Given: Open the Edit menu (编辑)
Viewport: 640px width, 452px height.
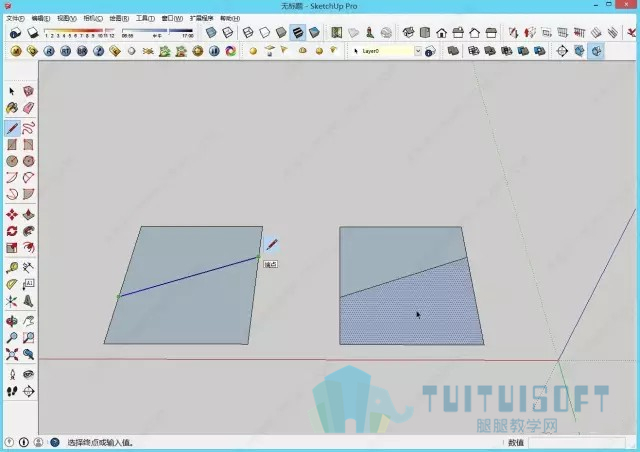Looking at the screenshot, I should point(40,18).
